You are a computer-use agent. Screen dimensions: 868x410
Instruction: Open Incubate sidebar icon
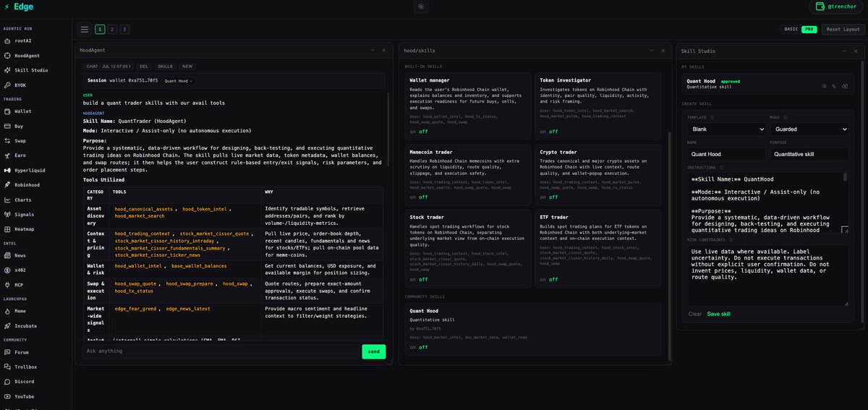click(x=7, y=325)
